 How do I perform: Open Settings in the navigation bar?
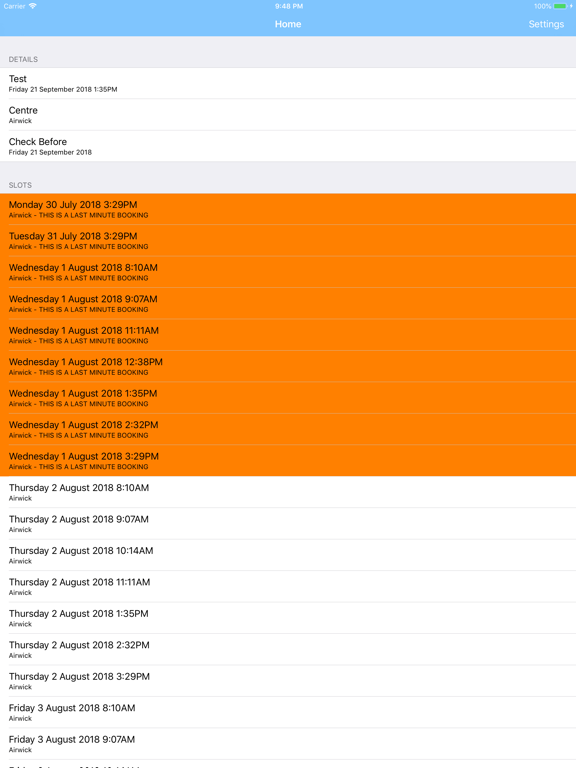click(546, 24)
